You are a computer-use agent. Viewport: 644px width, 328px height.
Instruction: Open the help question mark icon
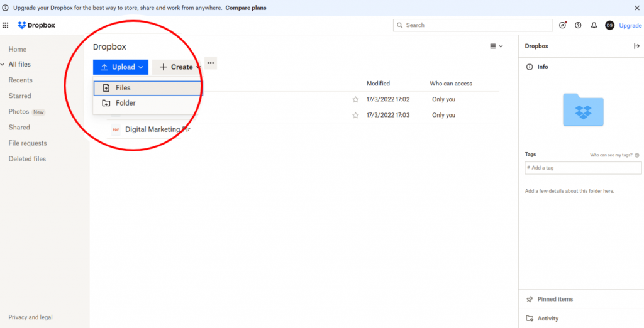pyautogui.click(x=578, y=25)
